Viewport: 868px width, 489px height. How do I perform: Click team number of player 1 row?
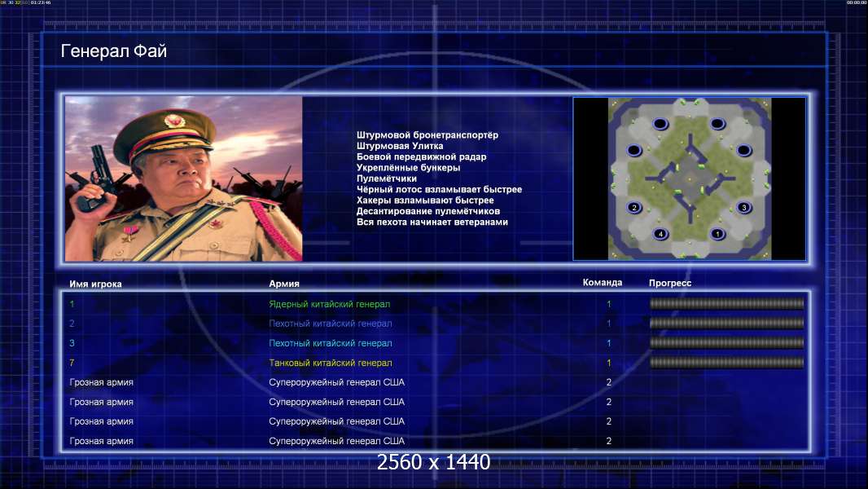pyautogui.click(x=608, y=304)
